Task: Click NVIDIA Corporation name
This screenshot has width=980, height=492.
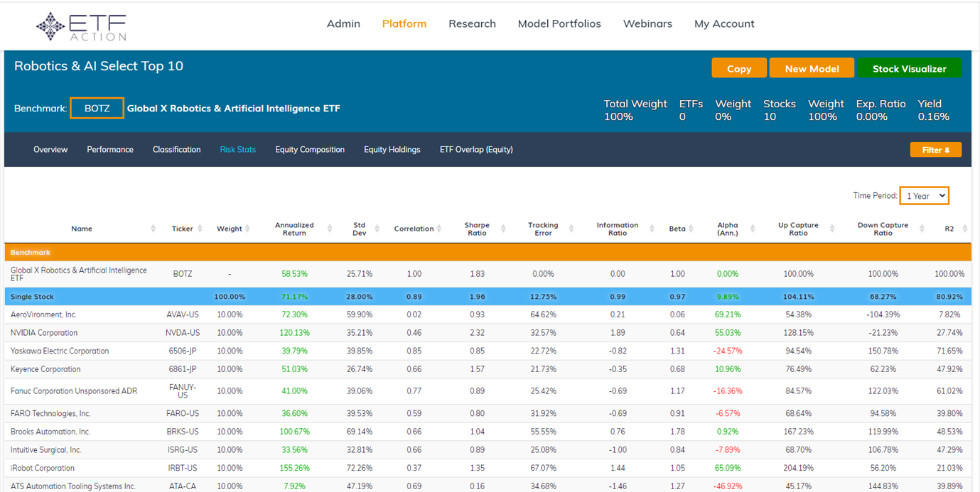Action: pyautogui.click(x=44, y=333)
